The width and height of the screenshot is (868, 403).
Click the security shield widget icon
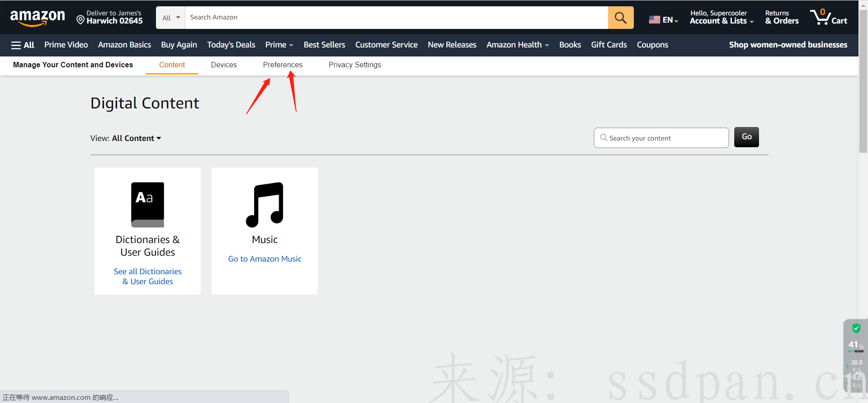point(856,328)
